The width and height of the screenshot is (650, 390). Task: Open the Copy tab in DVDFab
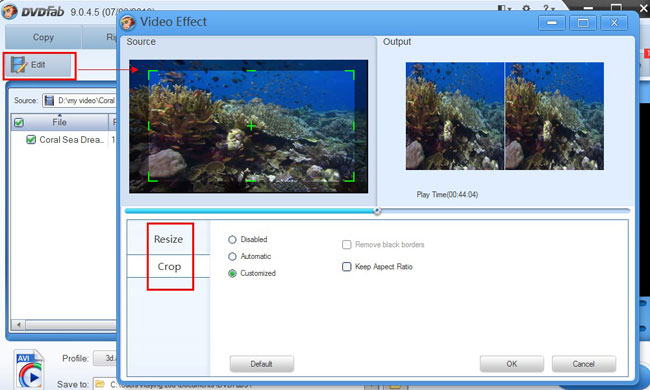click(x=43, y=37)
